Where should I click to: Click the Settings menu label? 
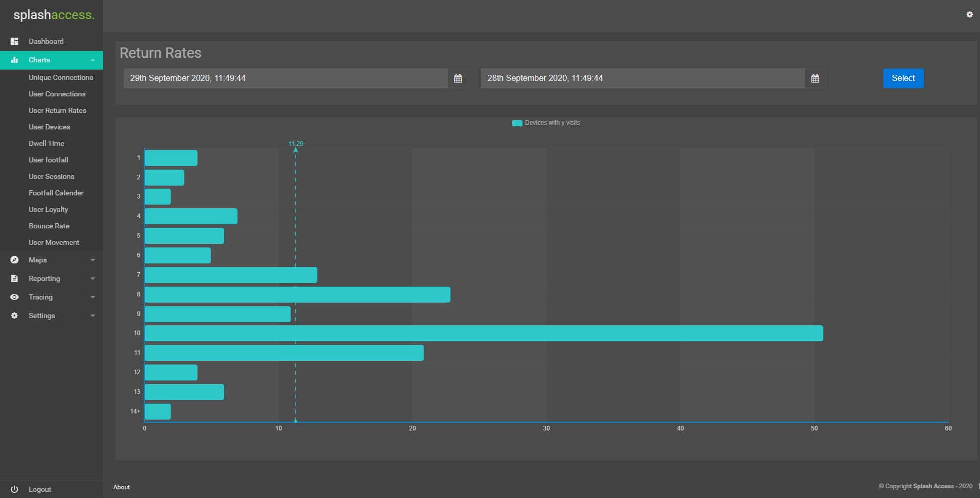point(42,316)
